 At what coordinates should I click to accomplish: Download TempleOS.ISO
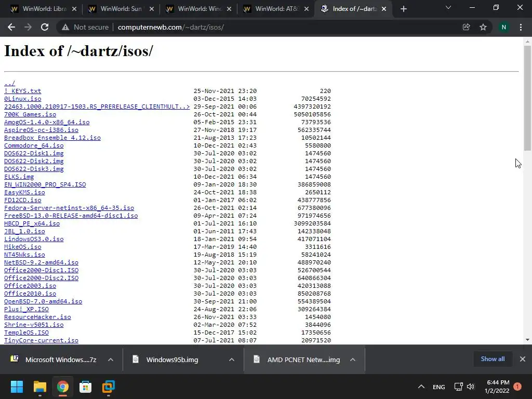pyautogui.click(x=26, y=333)
